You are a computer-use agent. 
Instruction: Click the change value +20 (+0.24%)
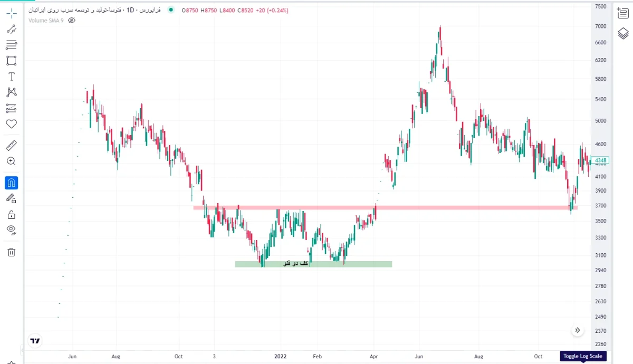click(x=272, y=10)
